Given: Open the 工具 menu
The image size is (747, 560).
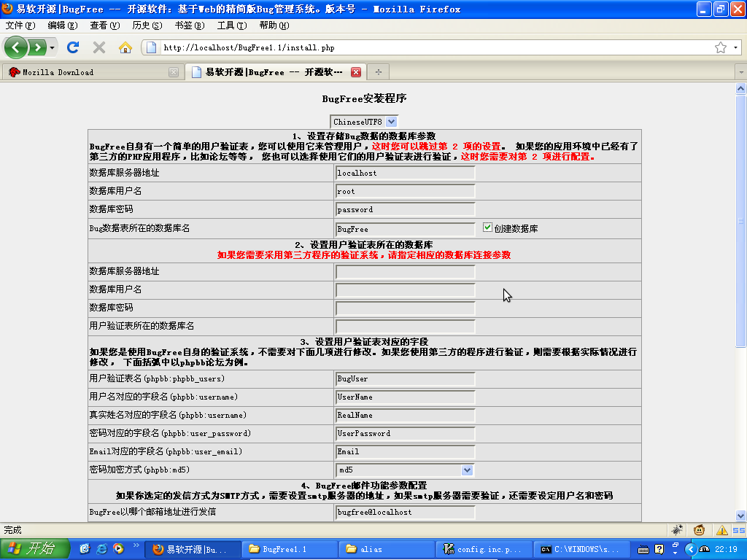Looking at the screenshot, I should tap(232, 26).
